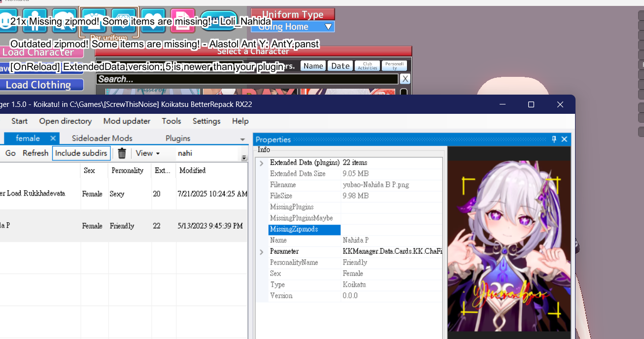Switch to the Plugins tab
The image size is (644, 339).
click(178, 138)
